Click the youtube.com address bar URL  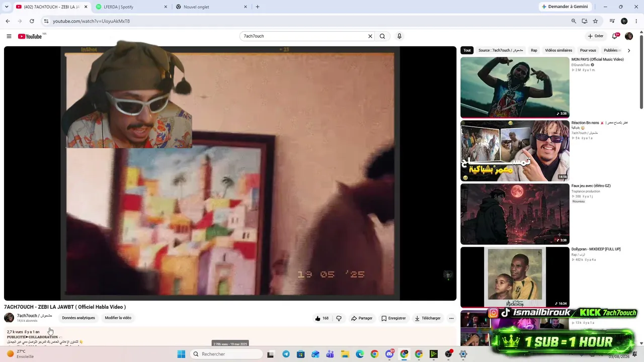(x=91, y=21)
